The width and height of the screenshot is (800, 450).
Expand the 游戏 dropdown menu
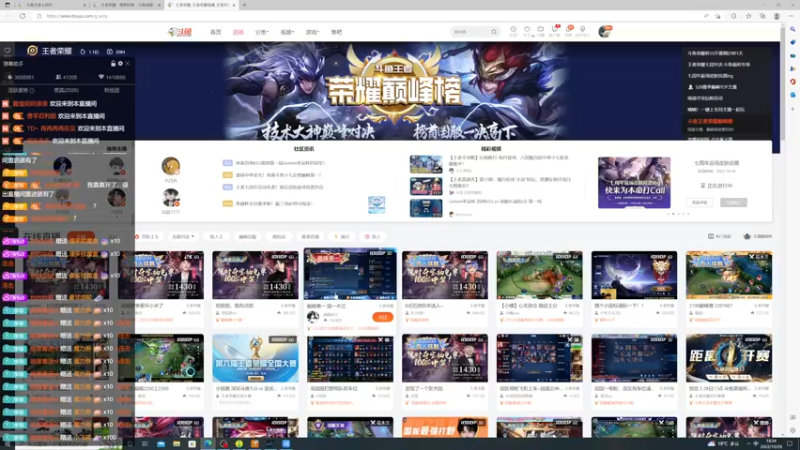coord(312,32)
